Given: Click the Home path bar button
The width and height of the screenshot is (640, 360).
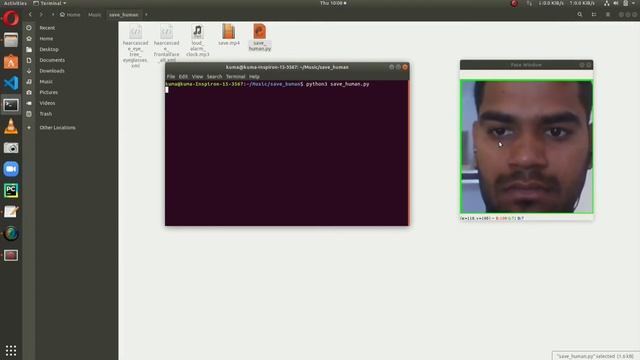Looking at the screenshot, I should point(70,14).
